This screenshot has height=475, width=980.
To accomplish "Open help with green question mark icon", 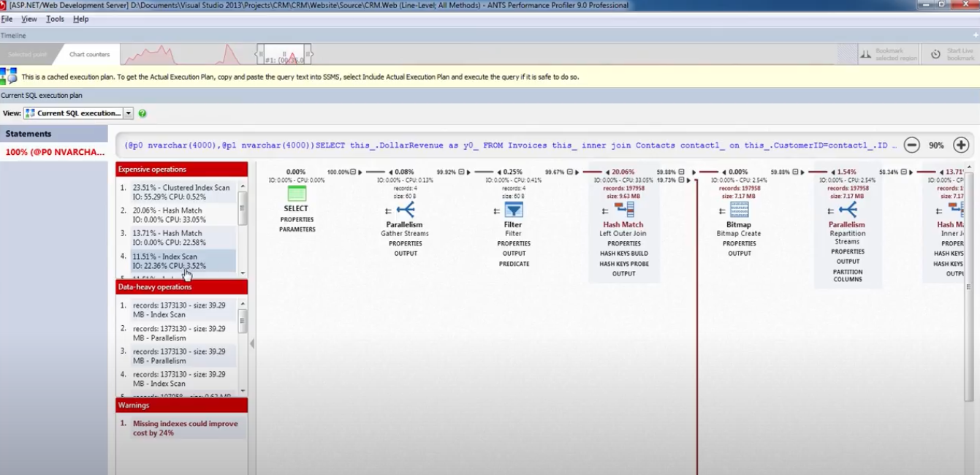I will point(143,113).
